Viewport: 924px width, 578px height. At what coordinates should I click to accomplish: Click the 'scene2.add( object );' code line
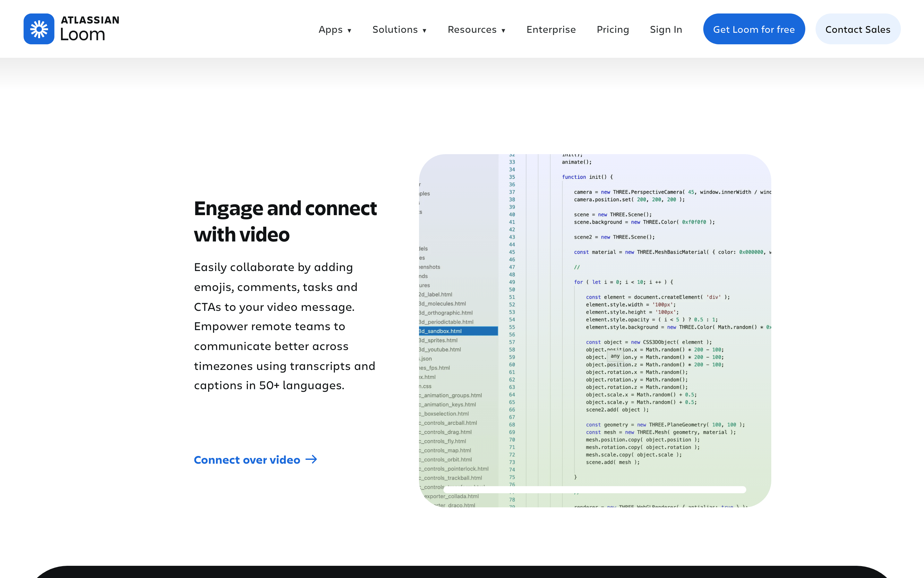tap(617, 410)
